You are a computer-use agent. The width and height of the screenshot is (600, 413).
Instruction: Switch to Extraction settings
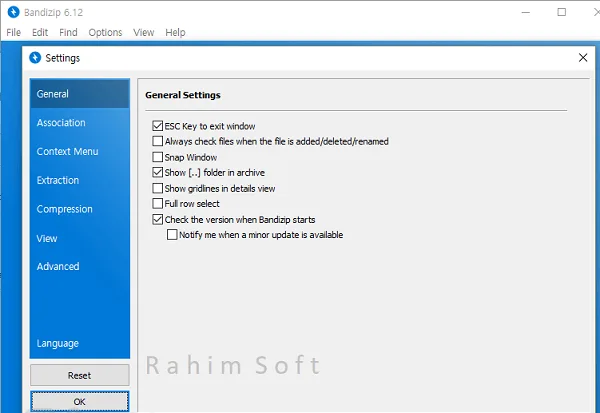click(x=80, y=180)
